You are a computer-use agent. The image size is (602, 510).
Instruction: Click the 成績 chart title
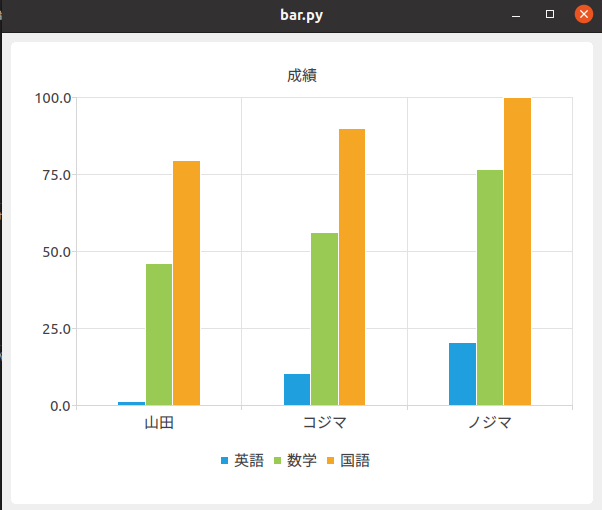tap(302, 76)
